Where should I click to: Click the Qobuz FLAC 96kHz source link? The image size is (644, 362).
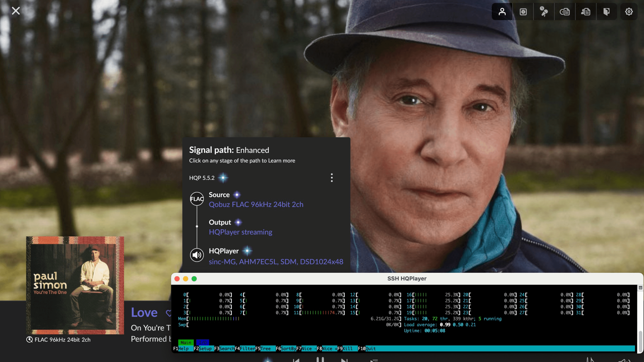coord(256,204)
